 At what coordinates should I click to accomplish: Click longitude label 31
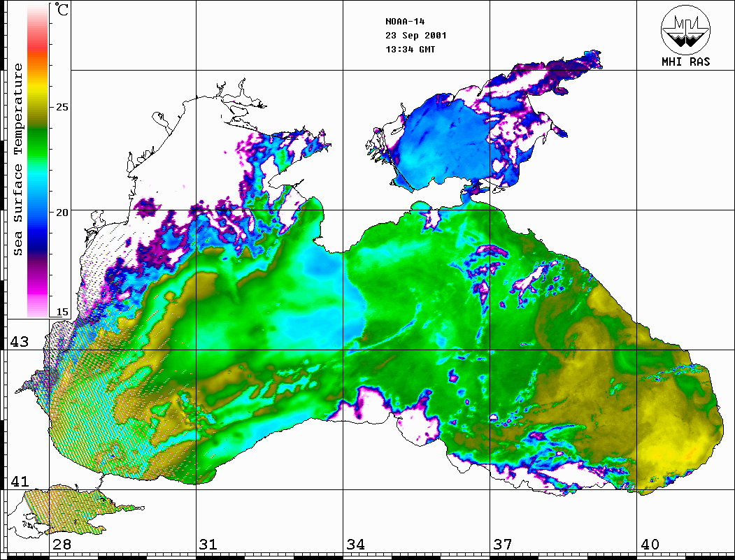[x=208, y=544]
